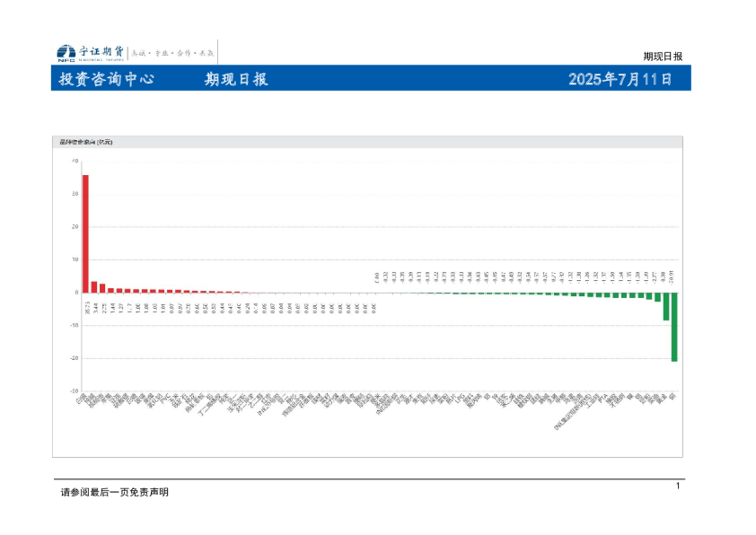756x535 pixels.
Task: Click the 宁证期货 company name text
Action: pos(101,52)
